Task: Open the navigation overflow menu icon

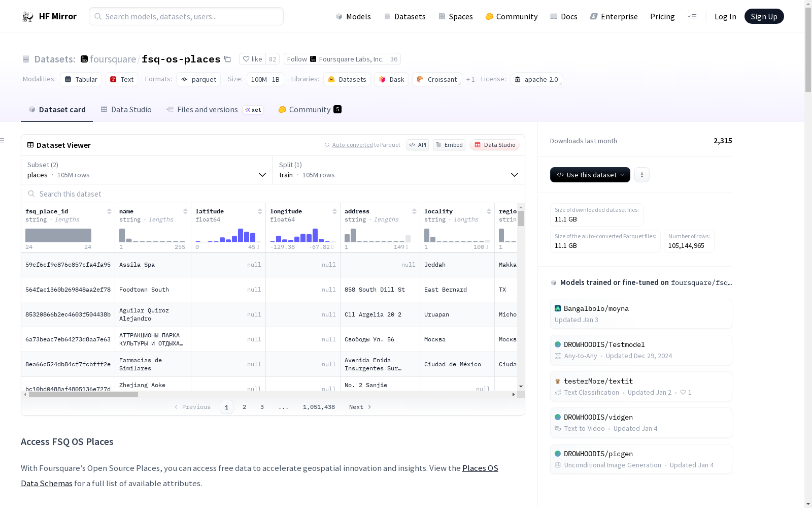Action: (692, 17)
